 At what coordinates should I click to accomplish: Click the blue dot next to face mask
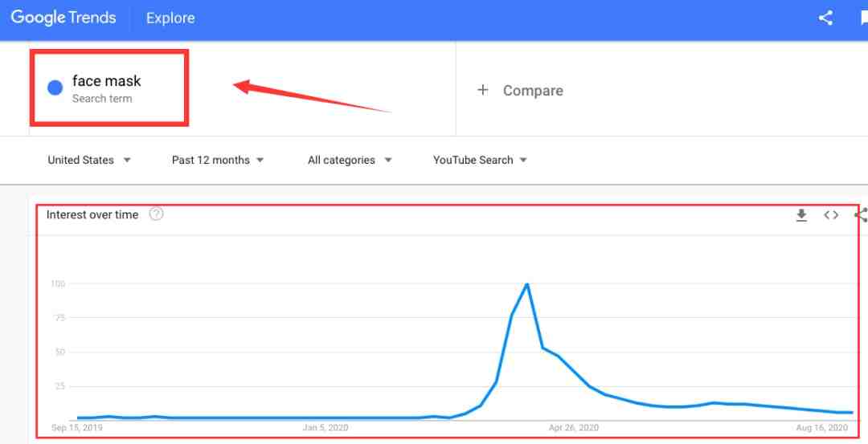tap(55, 88)
